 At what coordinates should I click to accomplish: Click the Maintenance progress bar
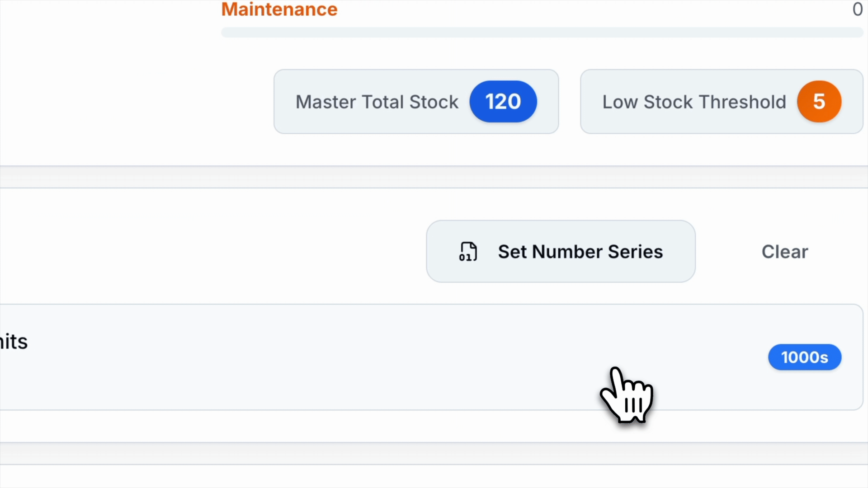pyautogui.click(x=542, y=33)
